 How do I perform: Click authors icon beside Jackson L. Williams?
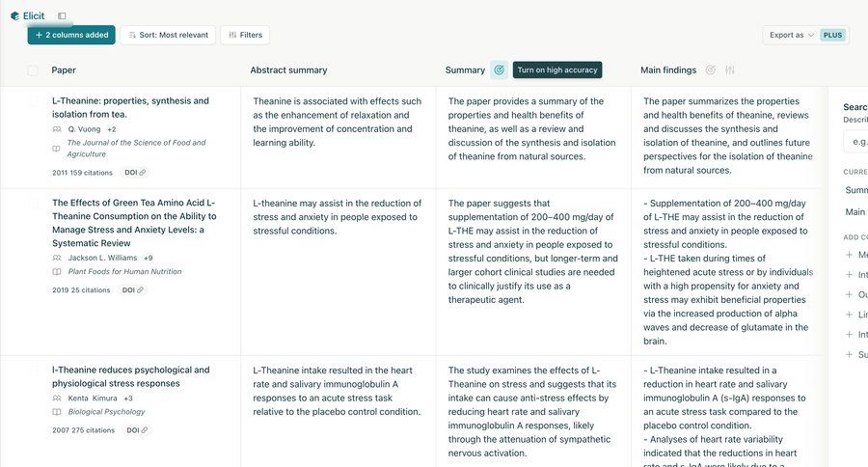[57, 258]
